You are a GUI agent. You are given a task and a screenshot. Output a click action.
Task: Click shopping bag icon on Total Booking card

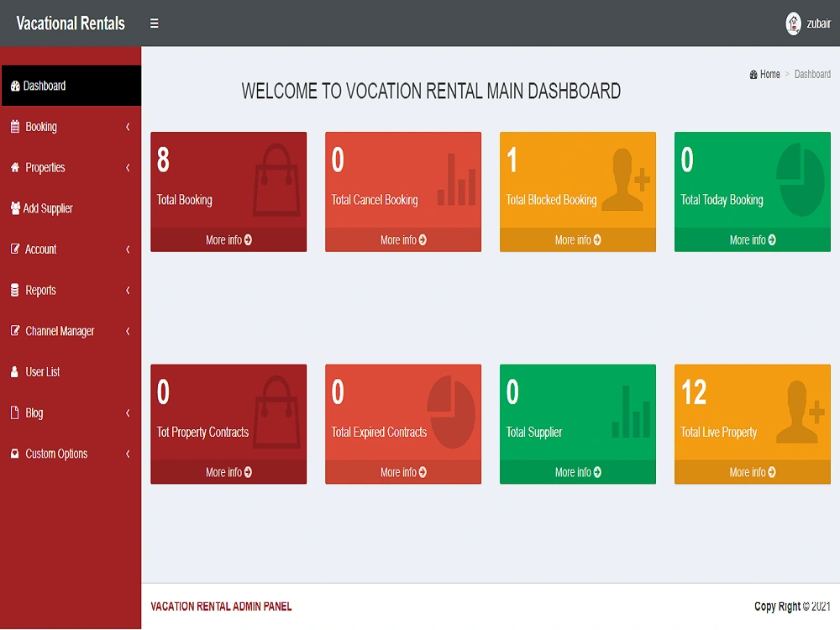tap(276, 180)
